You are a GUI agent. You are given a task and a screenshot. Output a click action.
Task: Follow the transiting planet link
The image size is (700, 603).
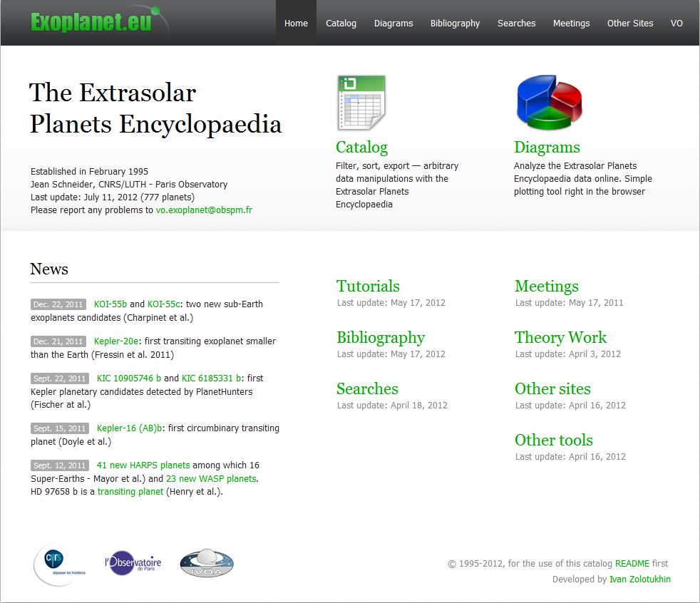click(x=130, y=491)
